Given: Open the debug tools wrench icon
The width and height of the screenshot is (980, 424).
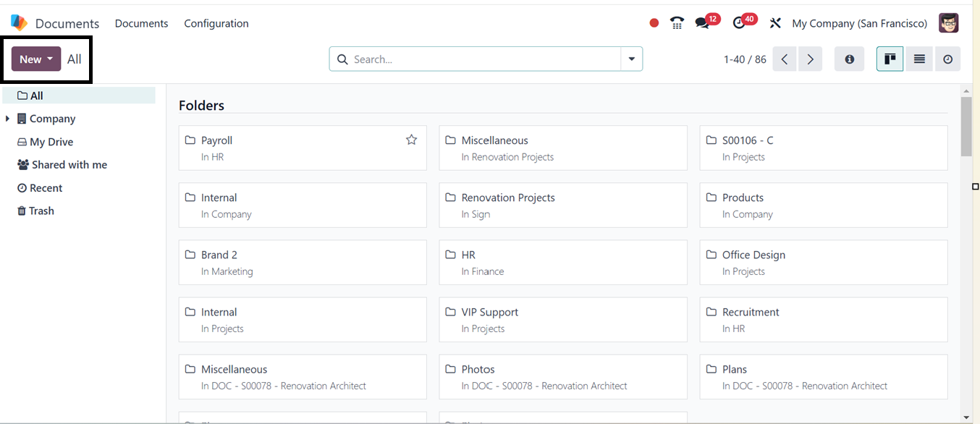Looking at the screenshot, I should (x=775, y=23).
